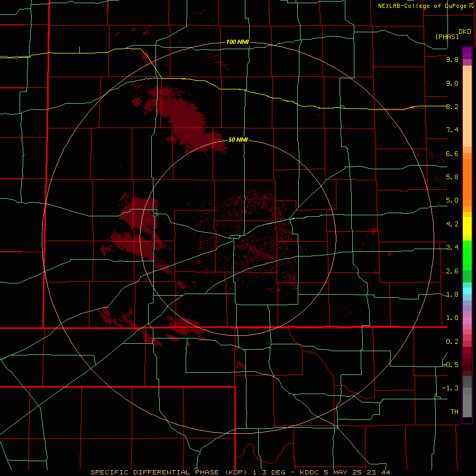
Task: Pick the orange segment of the color bar
Action: click(x=467, y=182)
